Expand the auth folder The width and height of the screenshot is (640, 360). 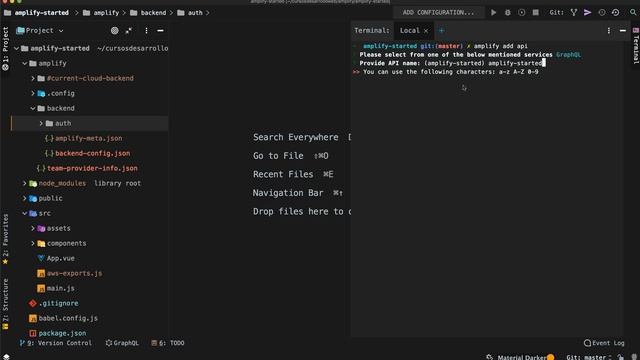(41, 123)
